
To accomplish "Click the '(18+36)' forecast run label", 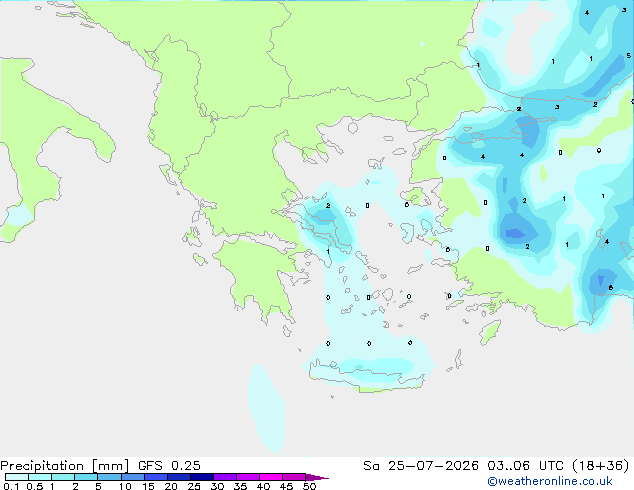I will [601, 466].
